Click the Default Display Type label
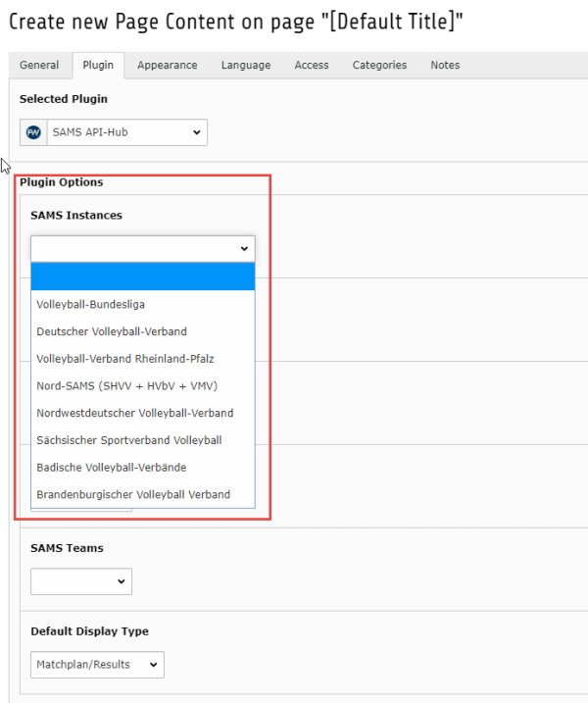Viewport: 588px width, 703px height. [x=89, y=631]
